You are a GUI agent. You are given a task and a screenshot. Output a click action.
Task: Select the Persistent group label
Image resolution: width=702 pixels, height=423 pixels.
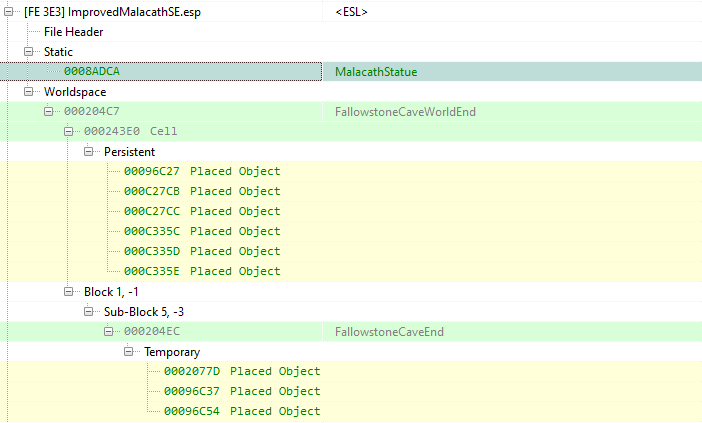tap(129, 152)
